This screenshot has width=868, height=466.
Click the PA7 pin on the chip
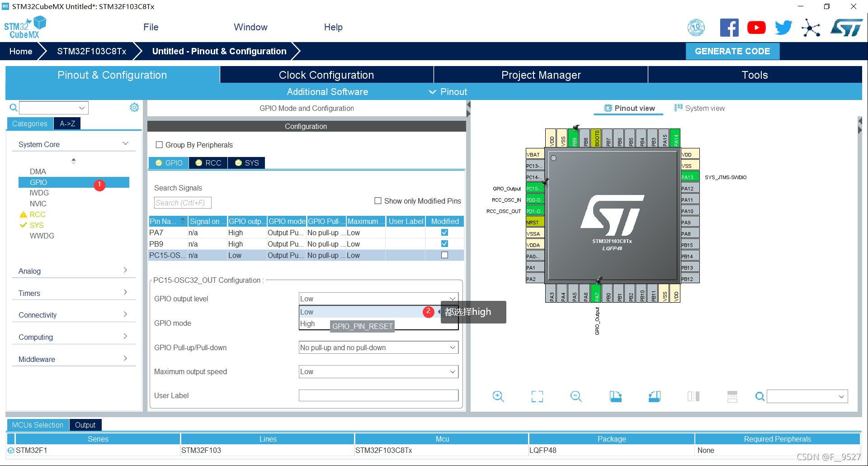[596, 293]
